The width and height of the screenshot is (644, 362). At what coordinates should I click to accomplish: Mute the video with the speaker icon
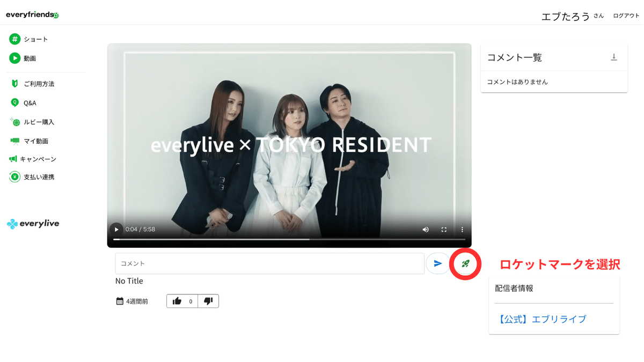pyautogui.click(x=426, y=229)
